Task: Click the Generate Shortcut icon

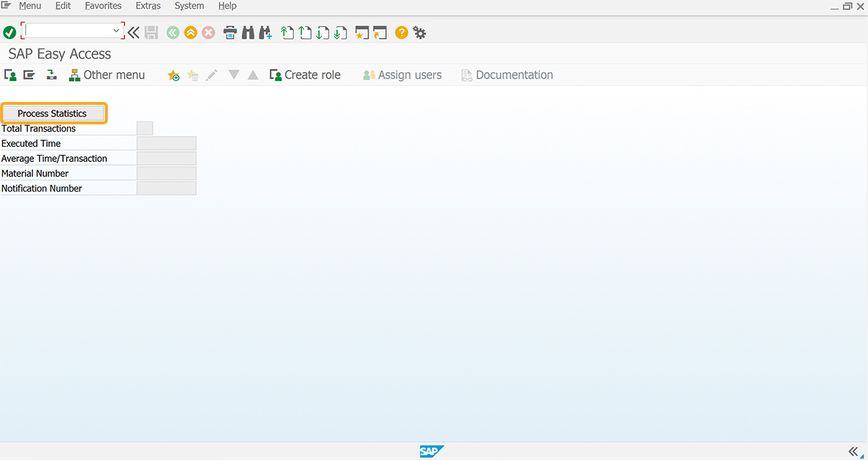Action: point(380,33)
